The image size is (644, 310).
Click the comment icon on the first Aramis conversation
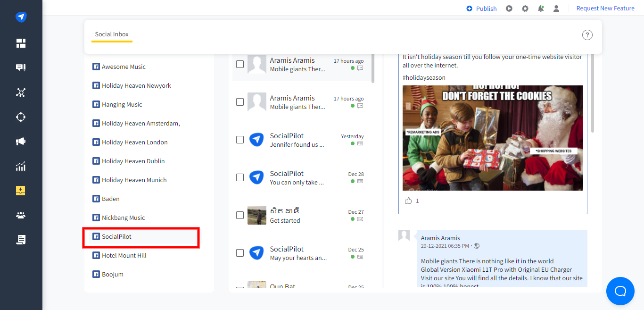tap(360, 68)
